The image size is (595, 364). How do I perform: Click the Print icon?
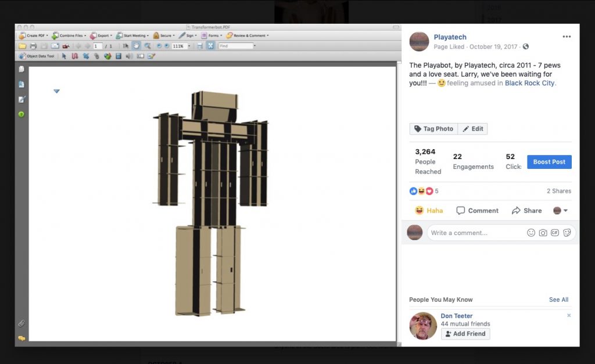tap(33, 46)
